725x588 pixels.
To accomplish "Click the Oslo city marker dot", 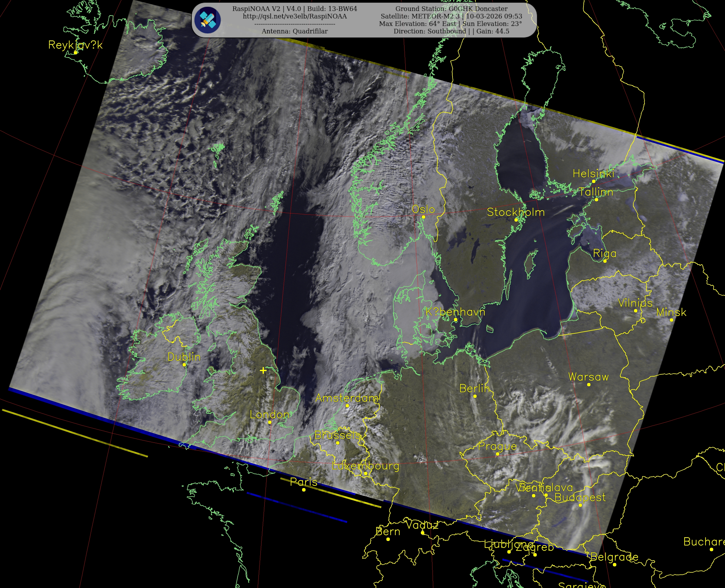I will point(423,217).
